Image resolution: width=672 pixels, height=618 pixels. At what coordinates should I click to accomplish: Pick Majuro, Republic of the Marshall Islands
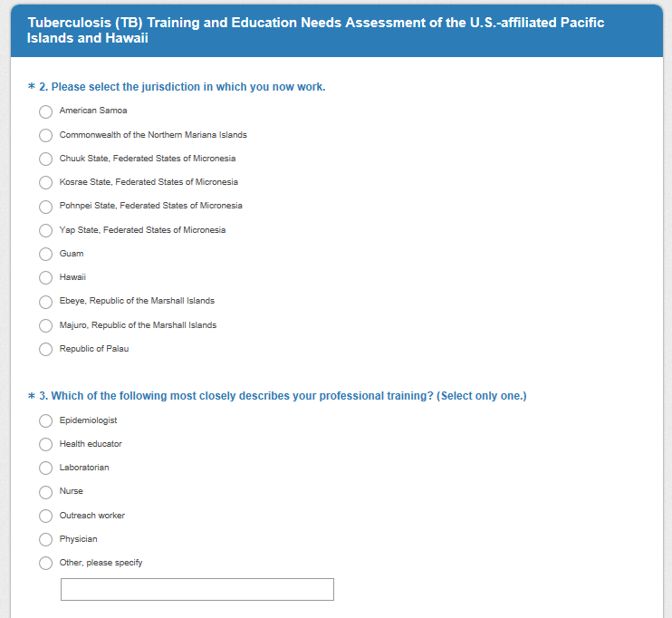point(45,325)
